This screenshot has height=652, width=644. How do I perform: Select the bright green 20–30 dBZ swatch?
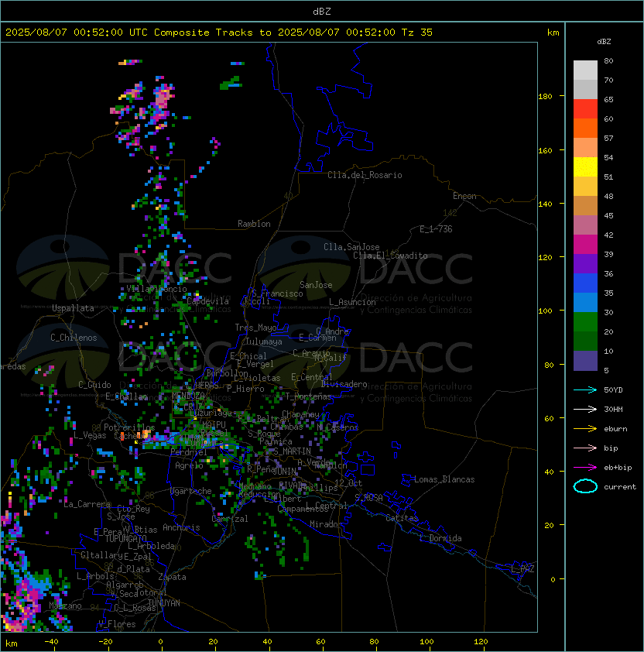585,322
